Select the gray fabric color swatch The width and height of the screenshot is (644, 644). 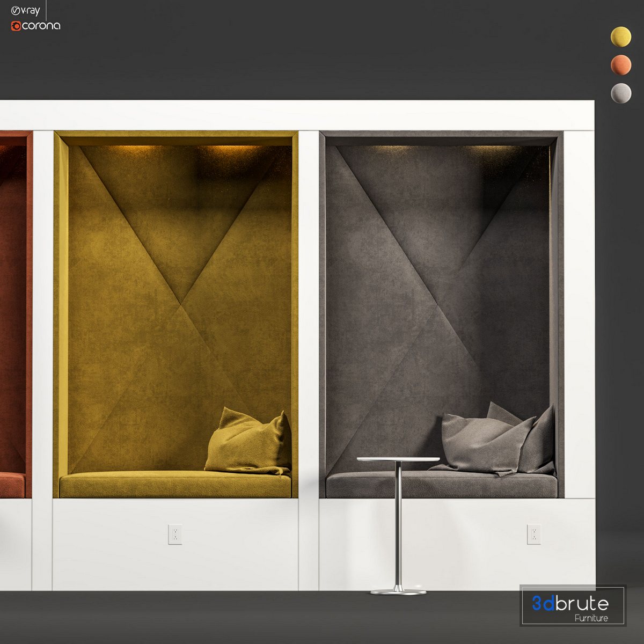621,93
